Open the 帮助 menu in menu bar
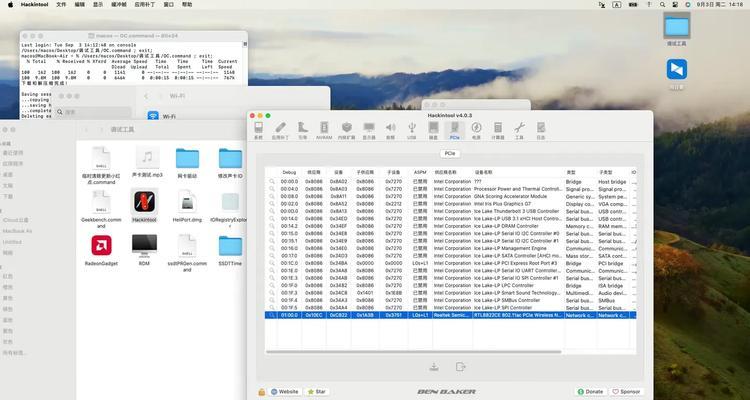Image resolution: width=750 pixels, height=400 pixels. coord(187,4)
